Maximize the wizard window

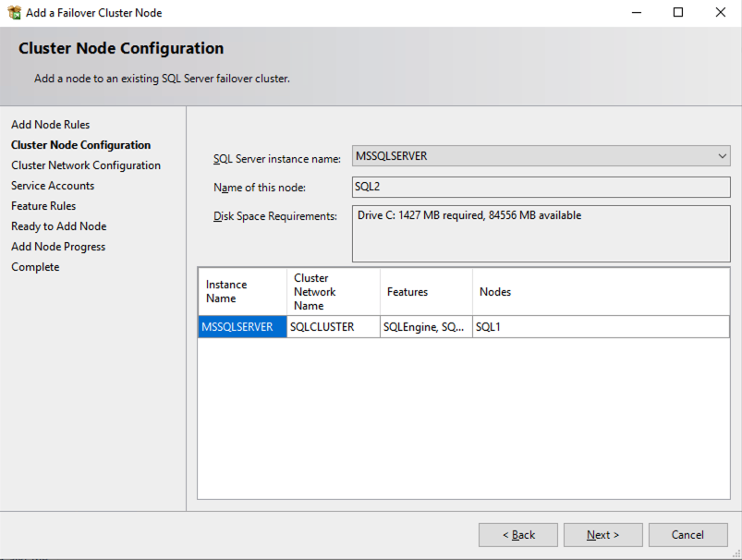[x=678, y=13]
